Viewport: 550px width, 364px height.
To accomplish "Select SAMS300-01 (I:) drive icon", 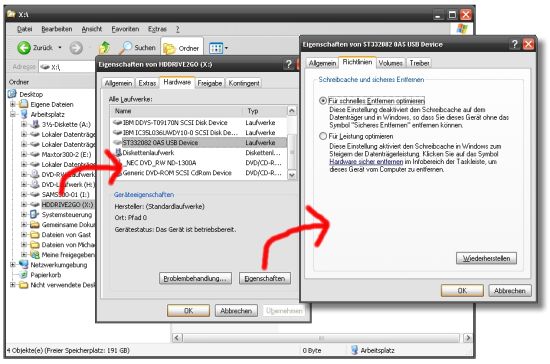I will (x=35, y=194).
